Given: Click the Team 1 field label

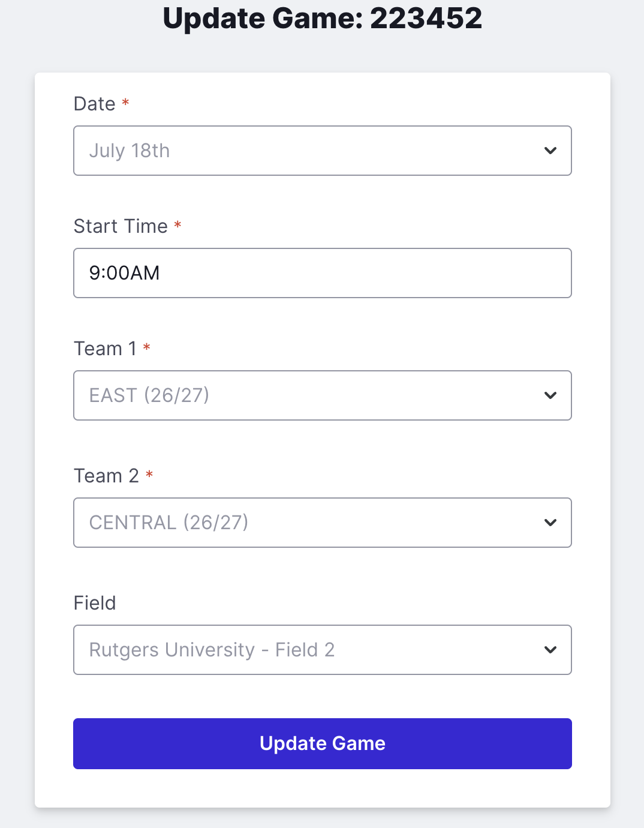Looking at the screenshot, I should click(105, 349).
